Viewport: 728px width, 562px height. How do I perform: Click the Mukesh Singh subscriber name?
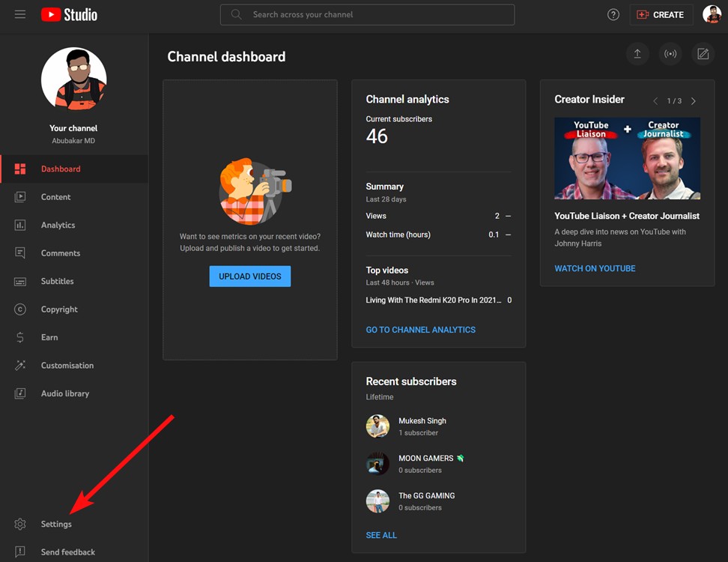(422, 421)
